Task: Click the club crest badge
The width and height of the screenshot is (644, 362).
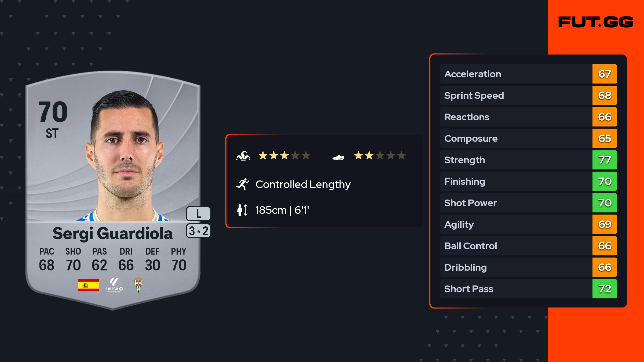Action: (x=138, y=285)
